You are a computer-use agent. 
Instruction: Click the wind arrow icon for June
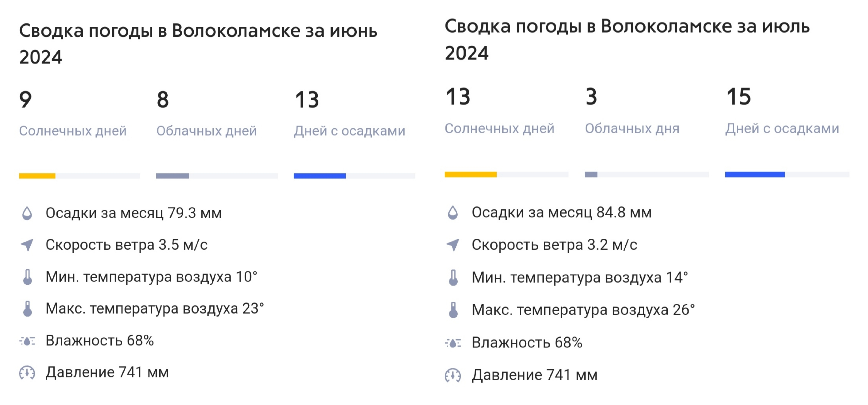coord(27,245)
